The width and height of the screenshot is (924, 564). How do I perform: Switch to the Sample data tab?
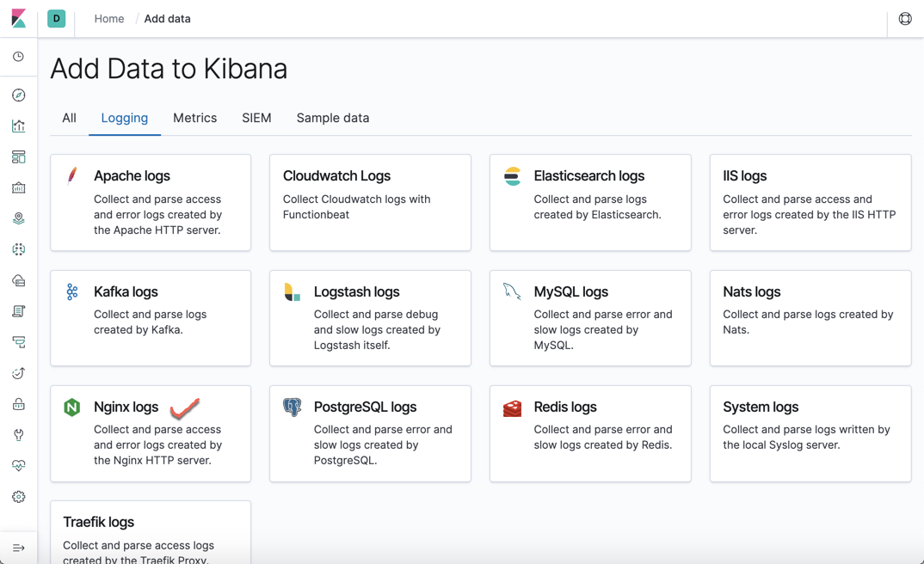point(332,118)
